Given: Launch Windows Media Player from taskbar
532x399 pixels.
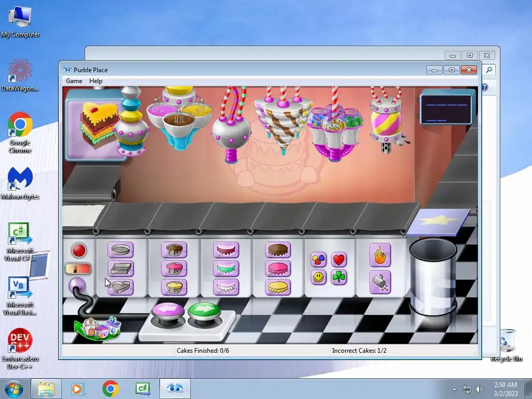Looking at the screenshot, I should click(x=77, y=389).
